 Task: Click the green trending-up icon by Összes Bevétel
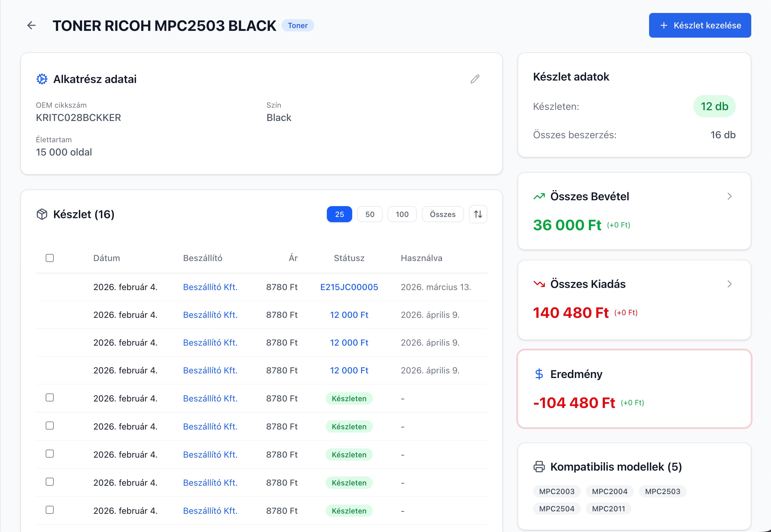point(539,196)
